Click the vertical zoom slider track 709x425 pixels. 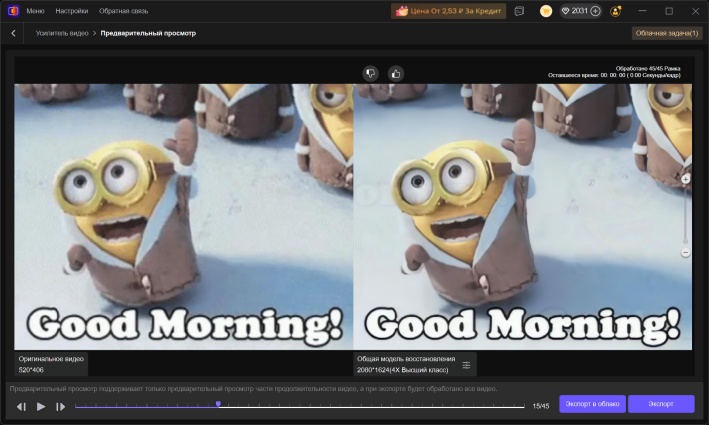tap(685, 215)
